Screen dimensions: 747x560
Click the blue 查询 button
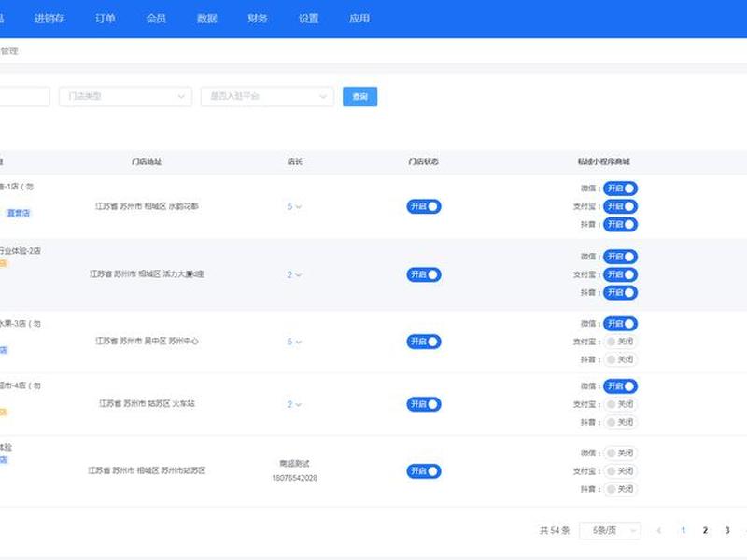(x=360, y=97)
